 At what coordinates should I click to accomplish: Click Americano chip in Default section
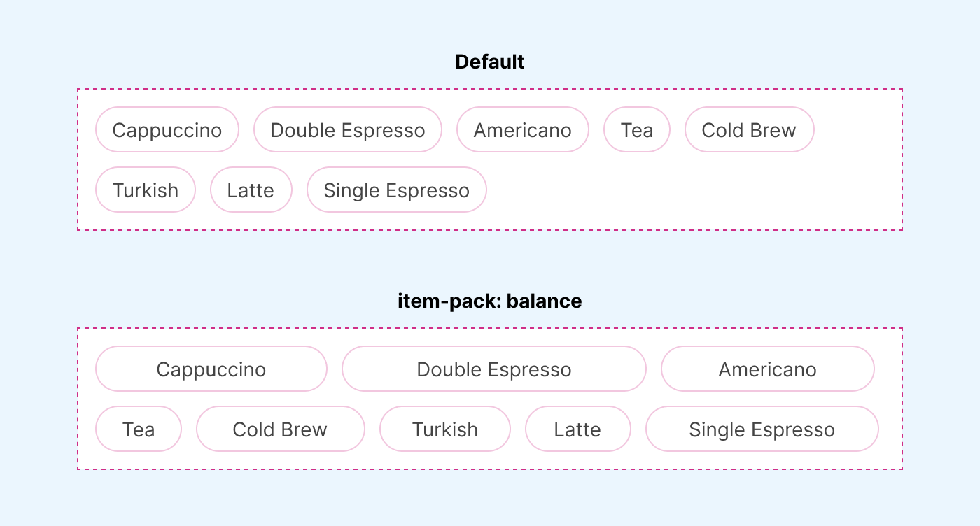point(523,130)
